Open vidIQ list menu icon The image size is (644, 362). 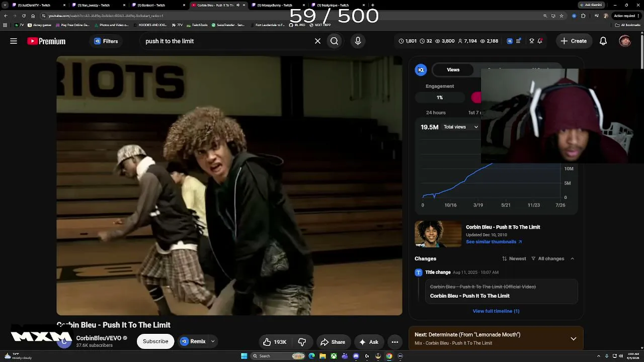pos(518,41)
